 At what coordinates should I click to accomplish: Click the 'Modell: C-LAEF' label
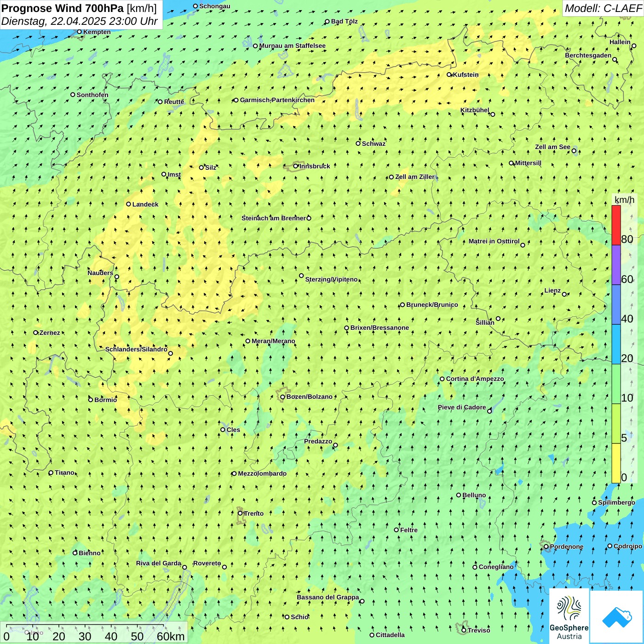tap(603, 8)
